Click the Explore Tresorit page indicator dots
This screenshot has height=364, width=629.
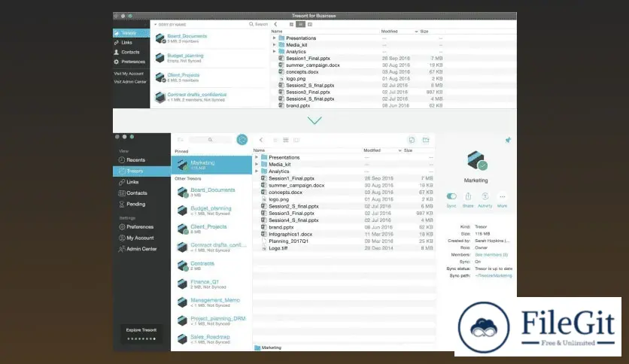(141, 338)
